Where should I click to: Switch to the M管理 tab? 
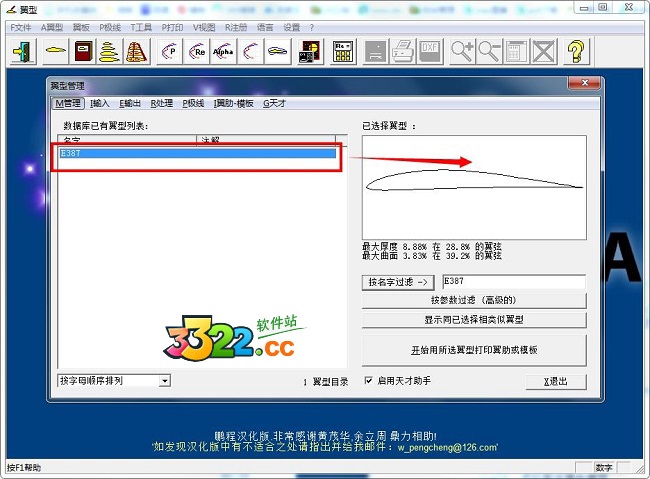tap(68, 103)
